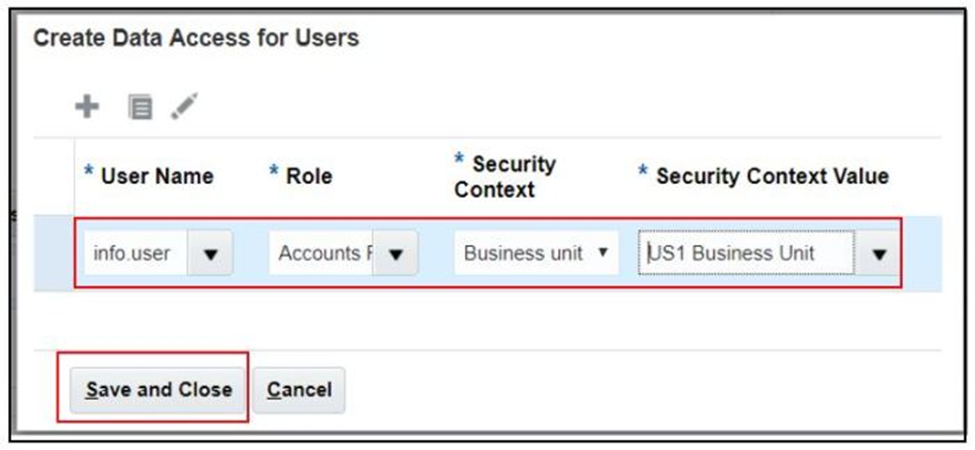The image size is (975, 450).
Task: Click the required asterisk beside User Name
Action: point(89,170)
